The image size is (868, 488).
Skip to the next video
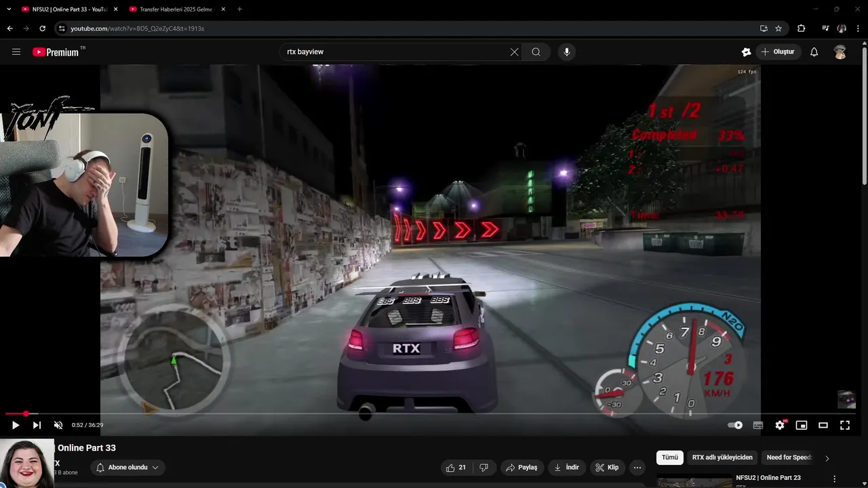tap(37, 425)
